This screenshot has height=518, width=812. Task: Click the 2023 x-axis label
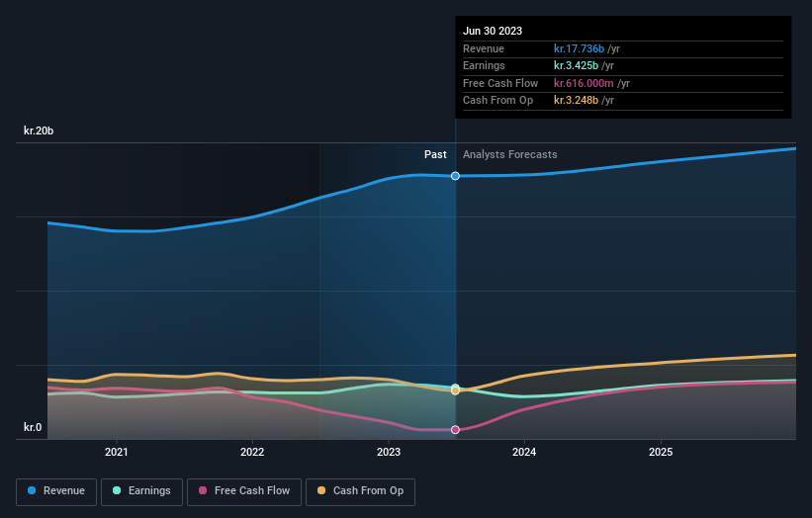click(x=389, y=452)
